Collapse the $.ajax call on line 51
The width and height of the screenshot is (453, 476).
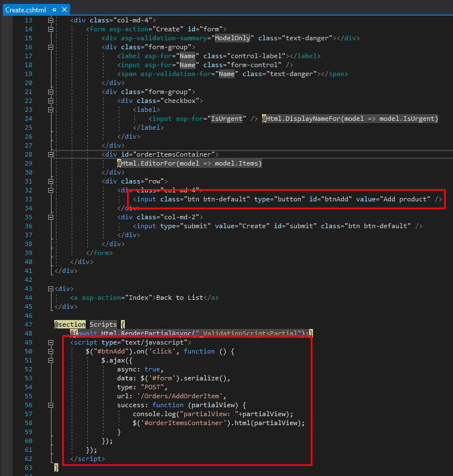(51, 360)
